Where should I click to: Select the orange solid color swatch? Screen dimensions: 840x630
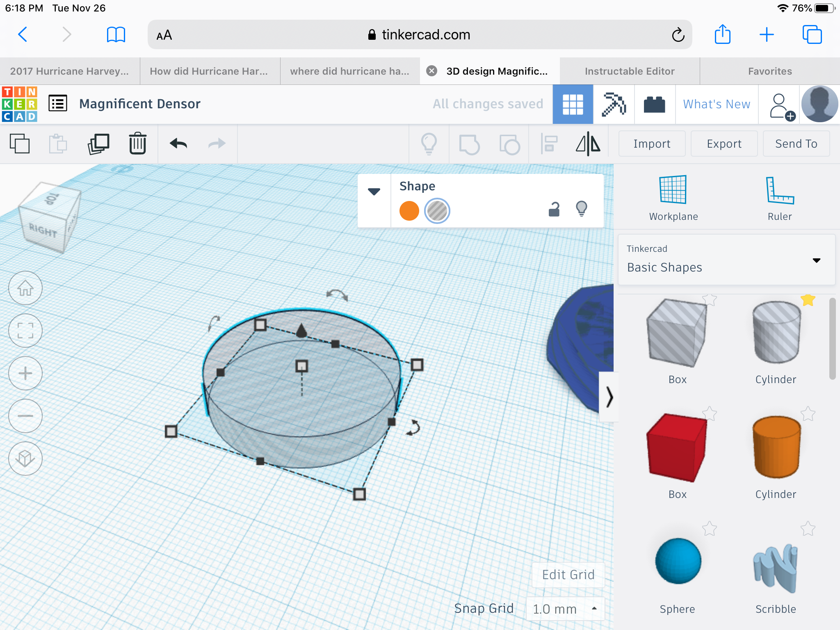coord(409,211)
